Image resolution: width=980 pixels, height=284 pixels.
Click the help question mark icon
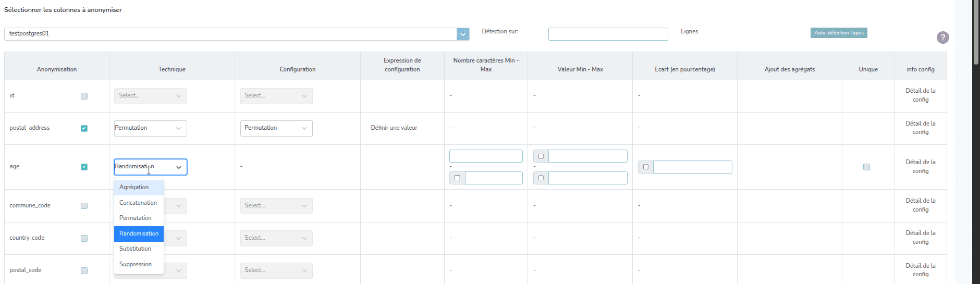click(942, 38)
